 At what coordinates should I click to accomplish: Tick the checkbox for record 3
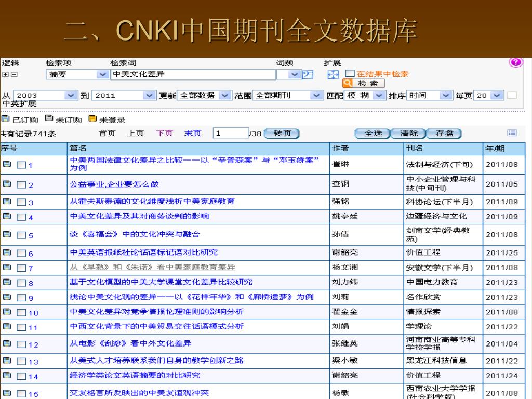click(21, 203)
